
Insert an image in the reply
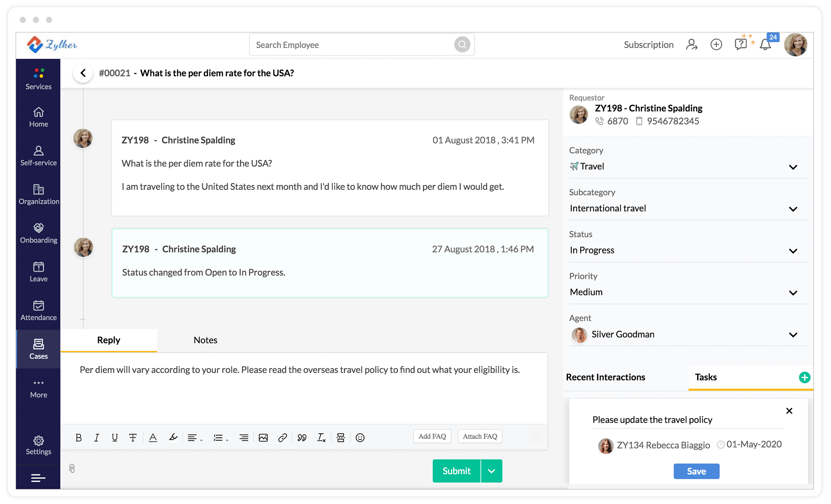point(263,437)
